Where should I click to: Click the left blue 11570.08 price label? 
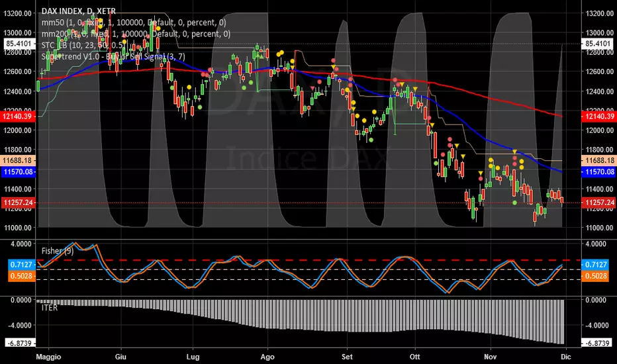pyautogui.click(x=18, y=171)
